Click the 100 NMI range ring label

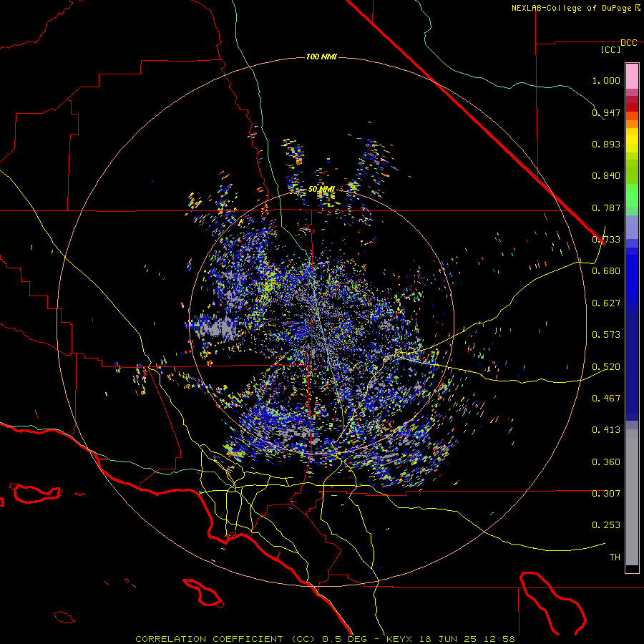[x=321, y=57]
